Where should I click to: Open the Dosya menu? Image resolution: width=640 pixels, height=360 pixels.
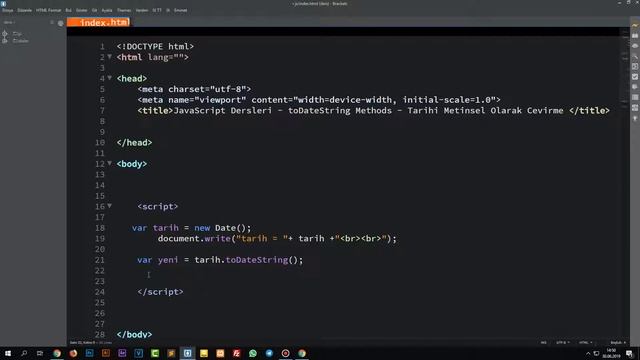point(8,10)
